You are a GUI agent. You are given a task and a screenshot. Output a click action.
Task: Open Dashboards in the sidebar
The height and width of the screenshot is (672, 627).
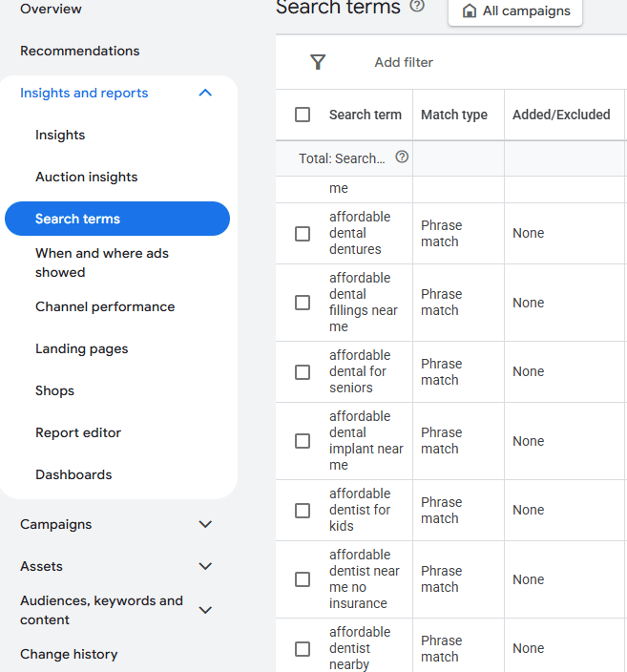[x=73, y=474]
